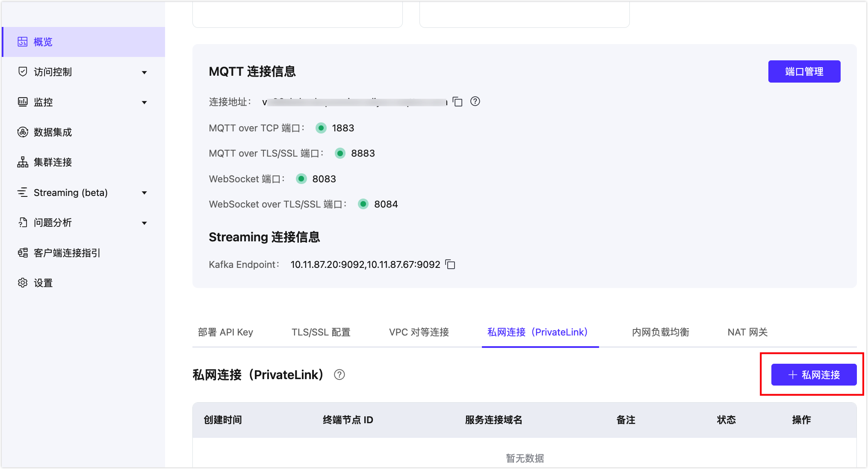
Task: Click the 集群连接 network icon
Action: (x=23, y=162)
